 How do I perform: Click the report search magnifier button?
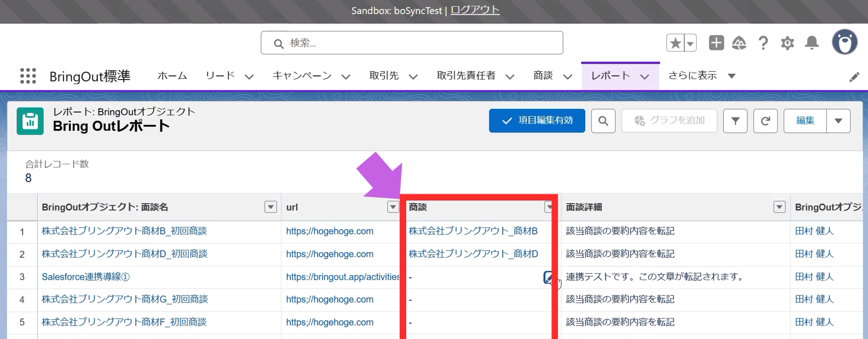click(x=603, y=121)
